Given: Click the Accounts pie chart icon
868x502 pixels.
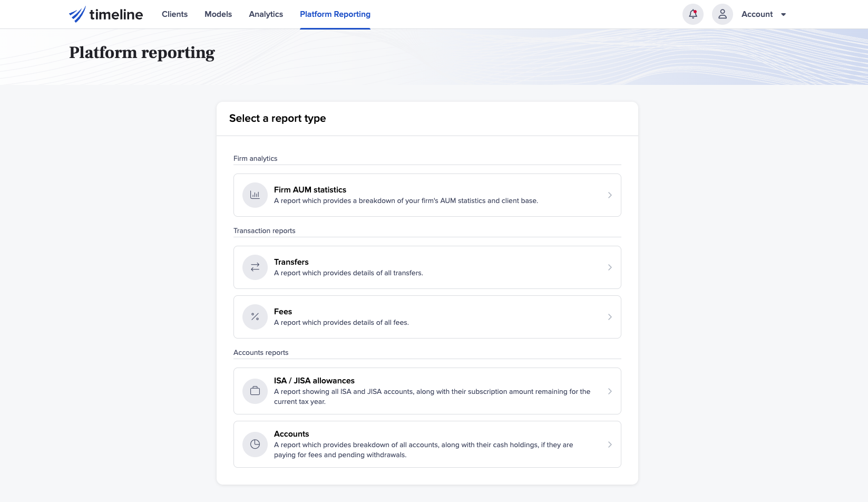Looking at the screenshot, I should click(x=255, y=445).
